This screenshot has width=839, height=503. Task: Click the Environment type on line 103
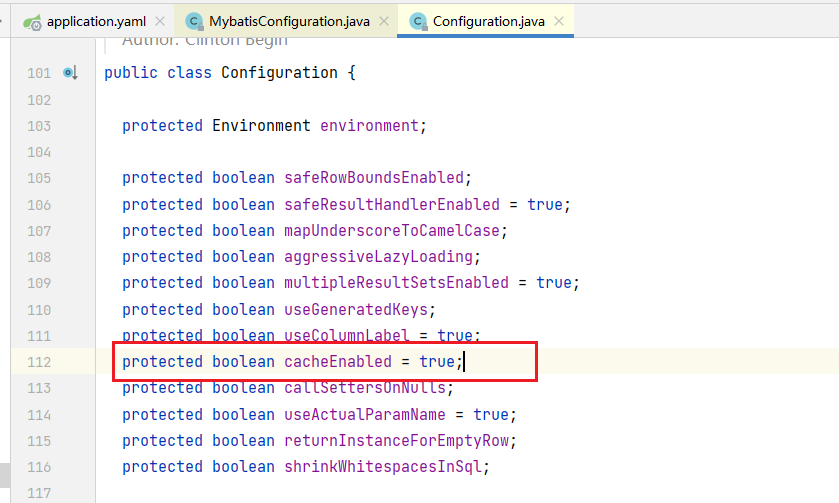(261, 126)
